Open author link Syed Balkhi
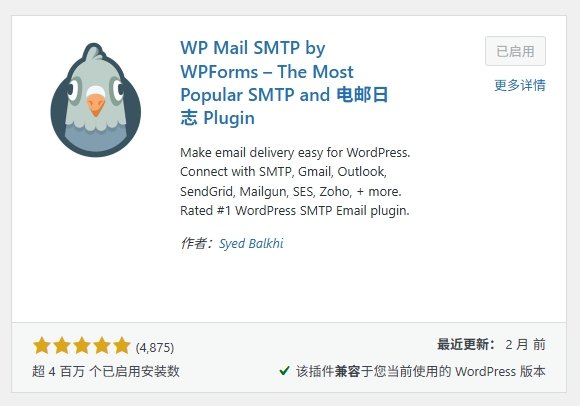 (251, 243)
